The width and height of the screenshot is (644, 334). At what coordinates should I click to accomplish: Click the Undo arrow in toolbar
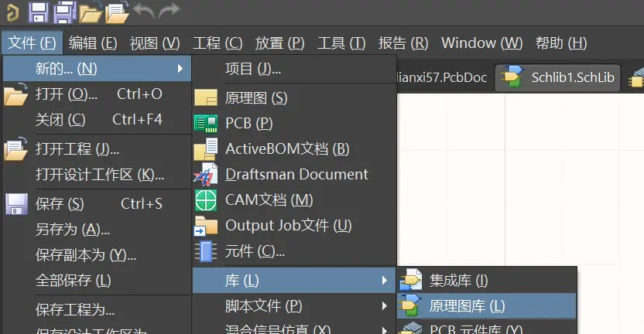coord(144,10)
